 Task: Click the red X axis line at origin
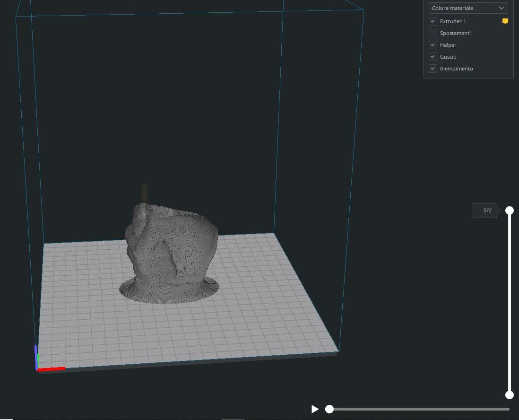[52, 368]
